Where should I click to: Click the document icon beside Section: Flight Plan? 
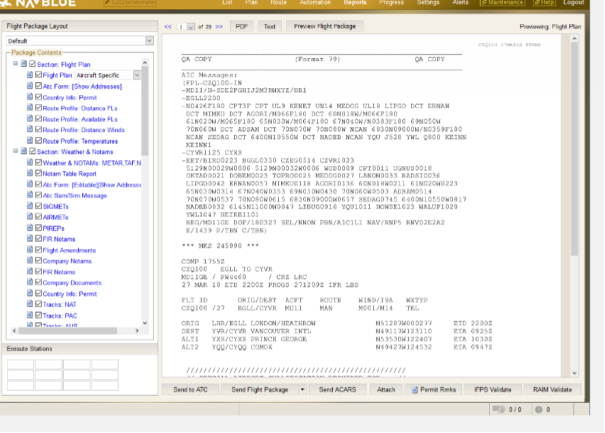click(x=24, y=64)
